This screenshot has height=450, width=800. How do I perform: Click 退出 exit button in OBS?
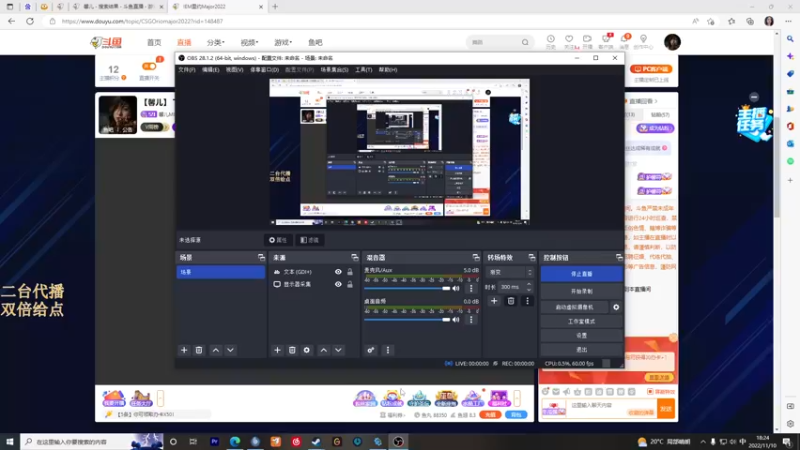pos(582,349)
